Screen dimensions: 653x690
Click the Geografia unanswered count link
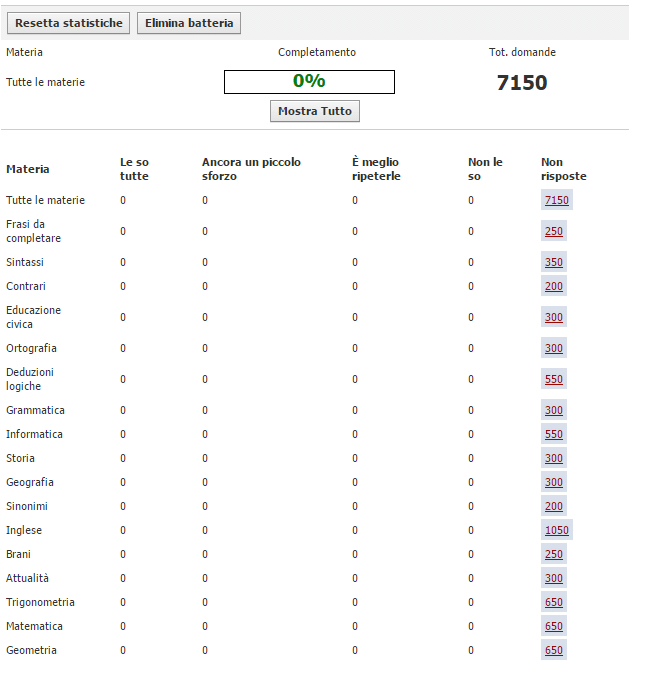click(x=554, y=482)
